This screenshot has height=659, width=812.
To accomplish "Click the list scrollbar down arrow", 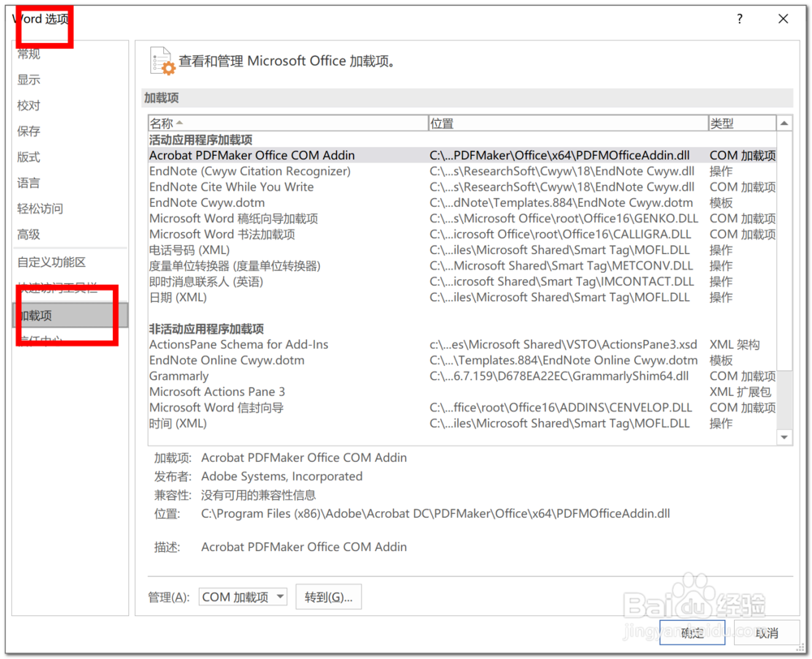I will click(784, 437).
